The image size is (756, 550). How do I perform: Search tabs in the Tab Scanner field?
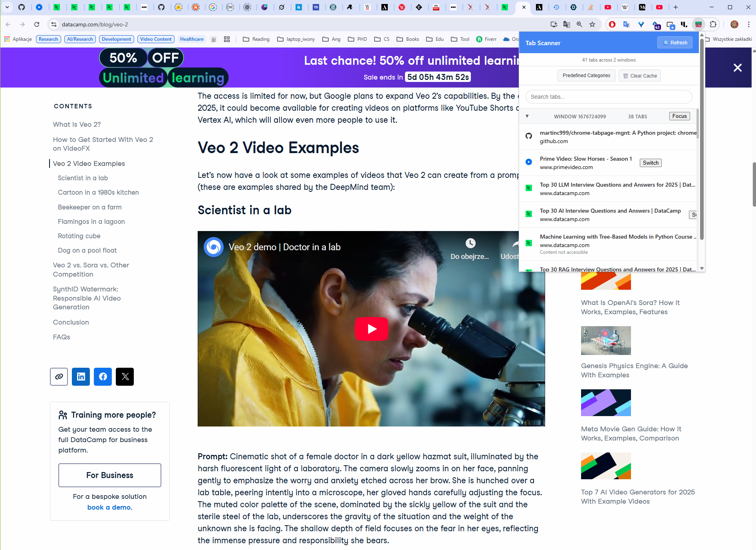(609, 97)
